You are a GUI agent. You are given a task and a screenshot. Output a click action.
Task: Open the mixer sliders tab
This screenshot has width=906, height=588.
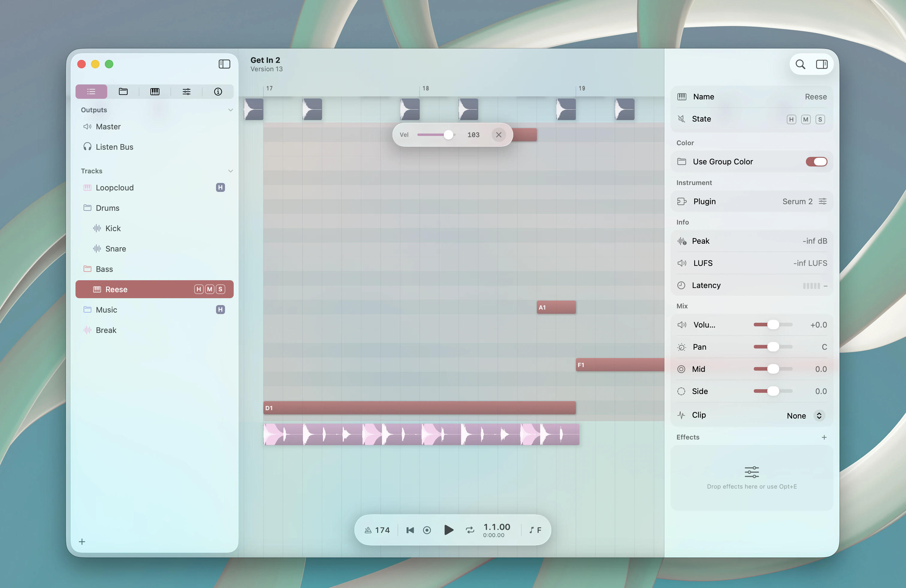(x=187, y=91)
